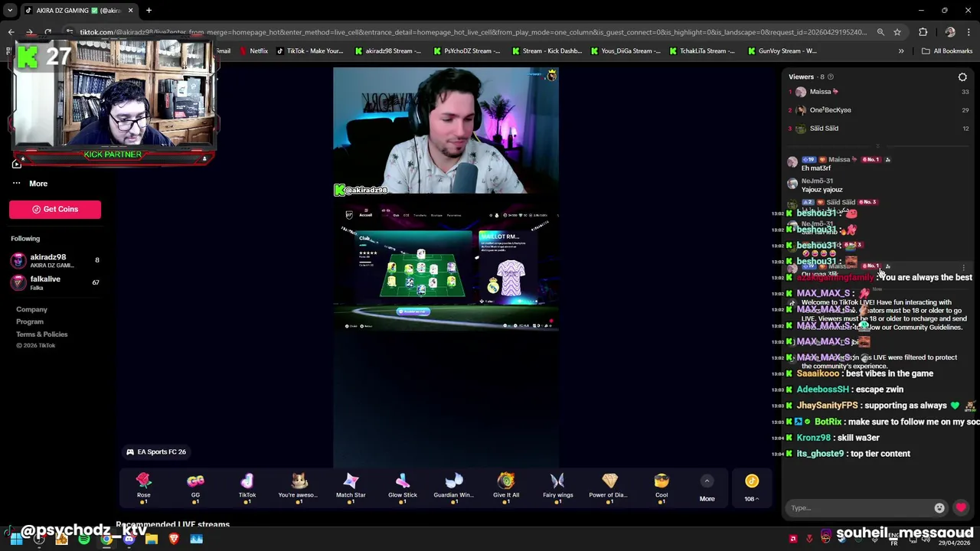
Task: Send the Fairy wings gift
Action: point(557,485)
